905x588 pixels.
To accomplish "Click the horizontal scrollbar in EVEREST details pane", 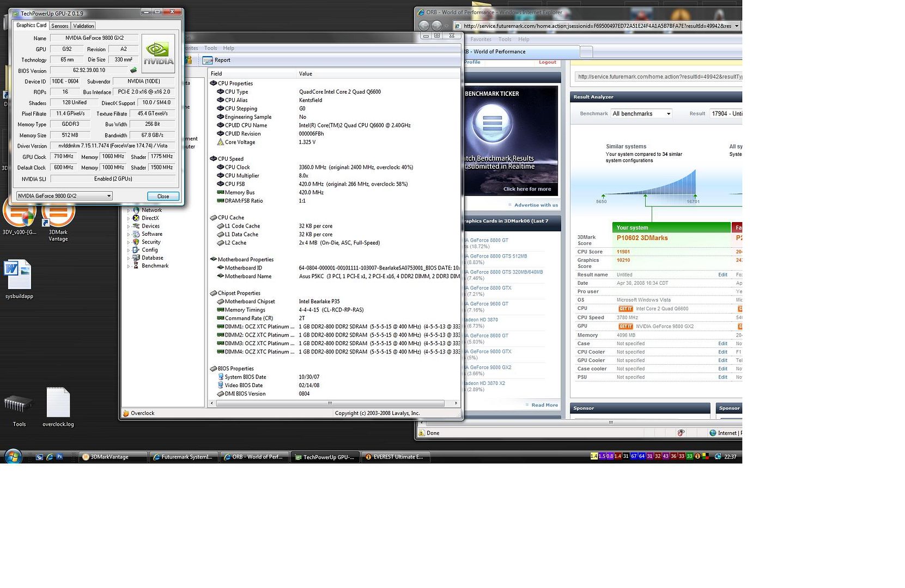I will coord(330,403).
